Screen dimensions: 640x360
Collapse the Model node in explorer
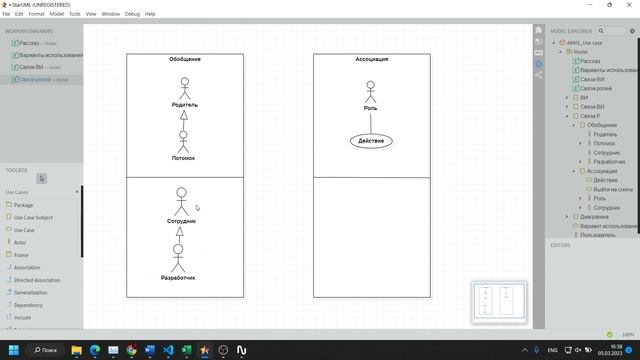click(x=560, y=52)
